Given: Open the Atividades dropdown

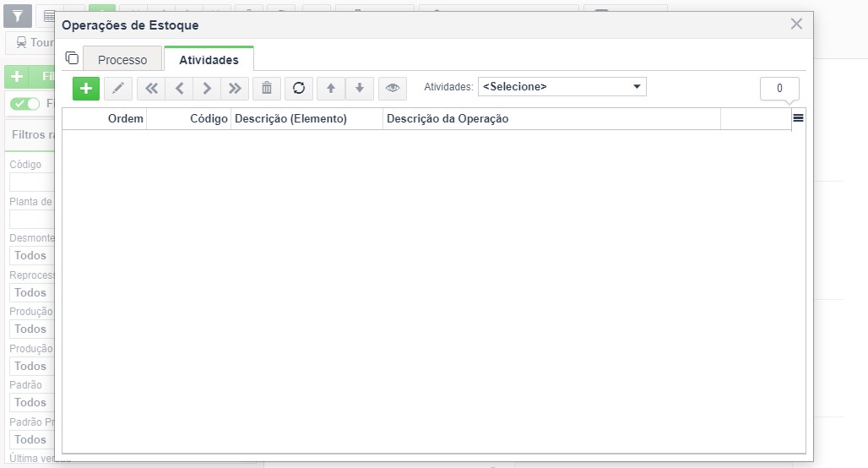Looking at the screenshot, I should coord(561,87).
